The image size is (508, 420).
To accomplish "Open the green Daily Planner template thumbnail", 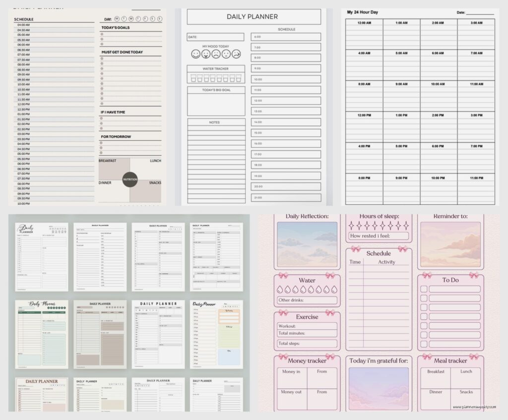I will point(42,334).
